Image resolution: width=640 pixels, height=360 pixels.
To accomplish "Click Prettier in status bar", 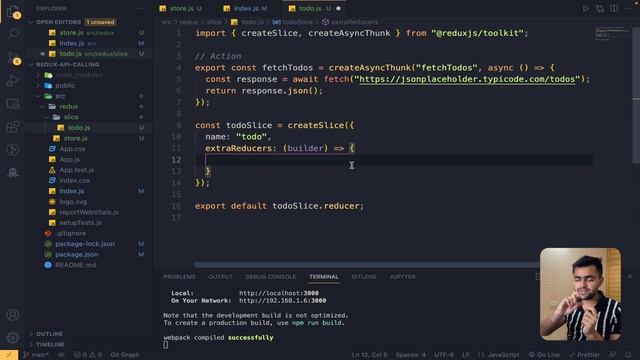I will [x=584, y=355].
